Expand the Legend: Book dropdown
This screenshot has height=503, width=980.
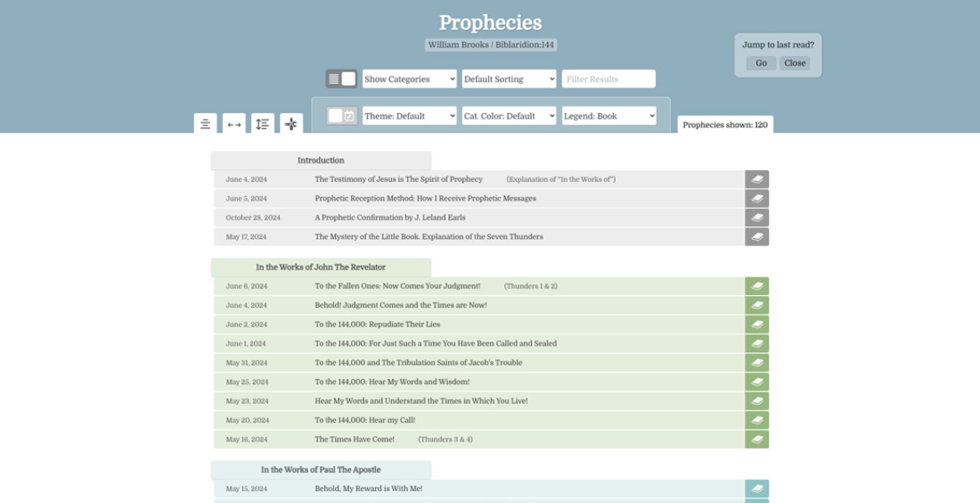point(609,116)
